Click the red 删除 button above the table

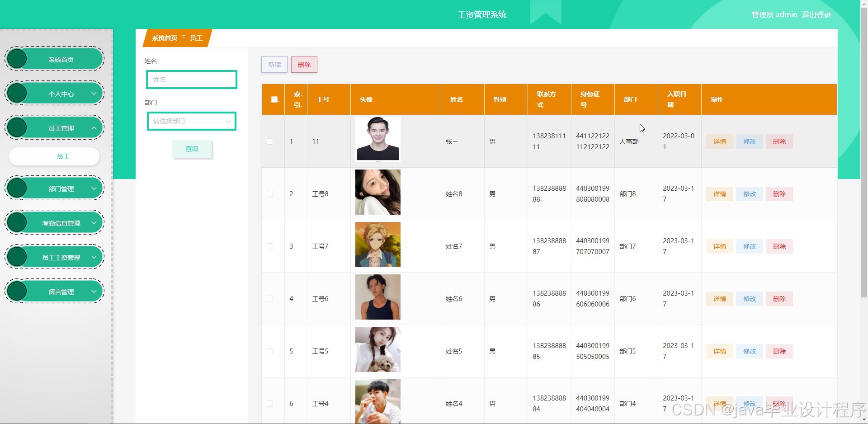point(304,65)
